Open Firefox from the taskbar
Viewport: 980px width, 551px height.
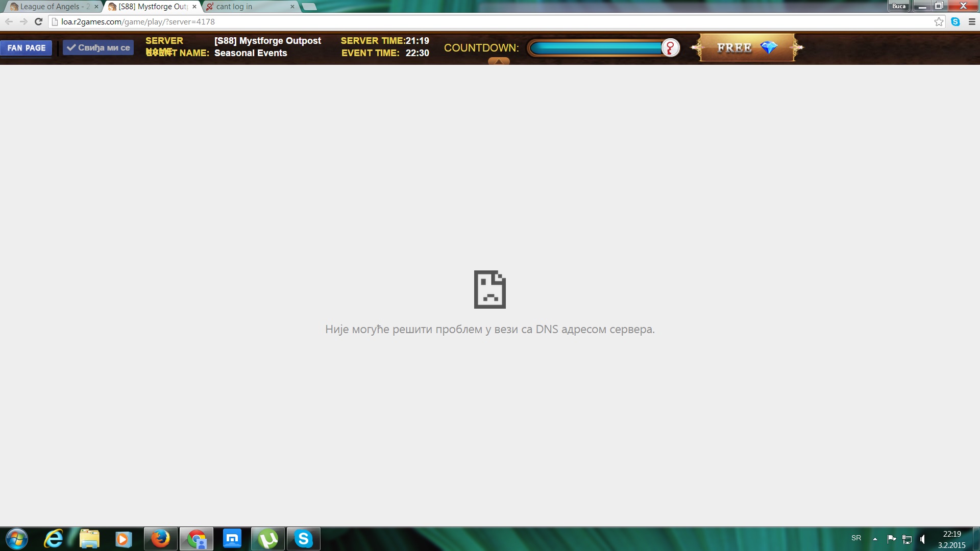tap(161, 539)
